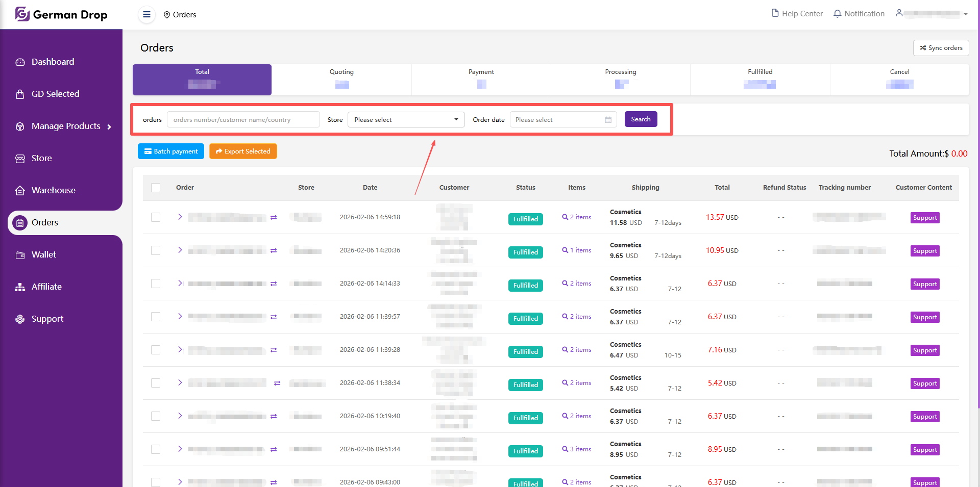Click calendar icon in Order date field
The width and height of the screenshot is (980, 487).
608,120
